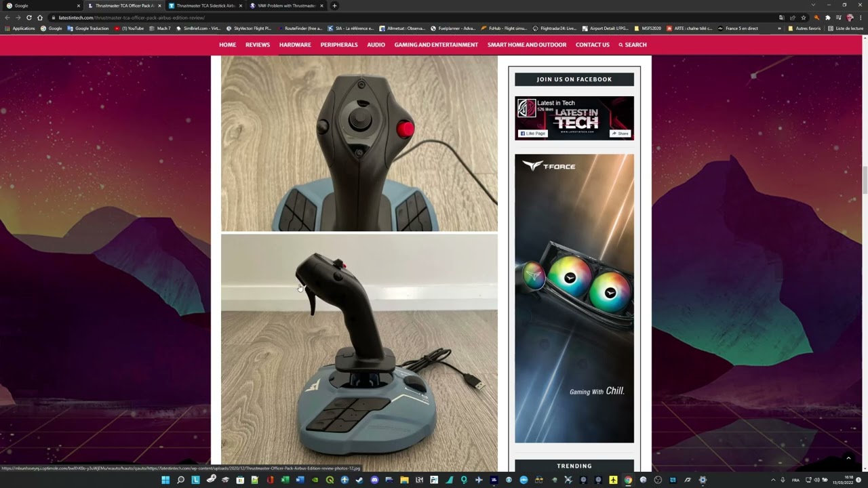Open the Autres favoris folder
Image resolution: width=868 pixels, height=488 pixels.
coord(804,28)
